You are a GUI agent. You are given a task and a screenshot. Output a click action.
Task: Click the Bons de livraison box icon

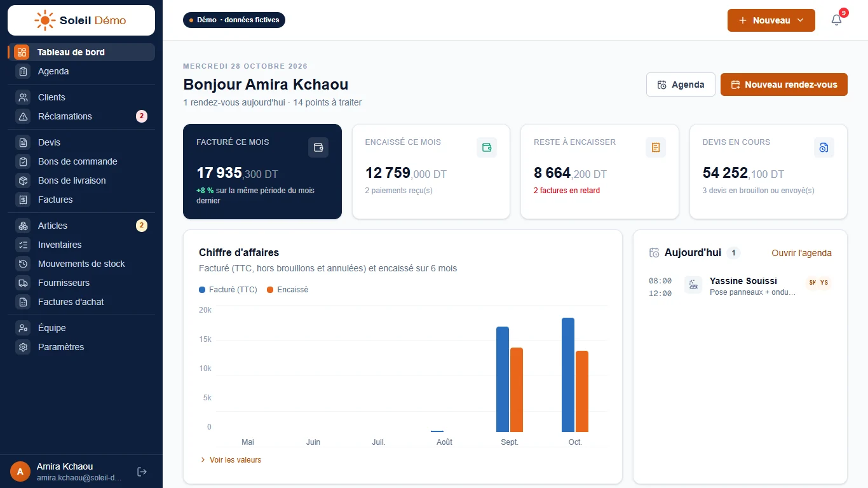click(23, 180)
